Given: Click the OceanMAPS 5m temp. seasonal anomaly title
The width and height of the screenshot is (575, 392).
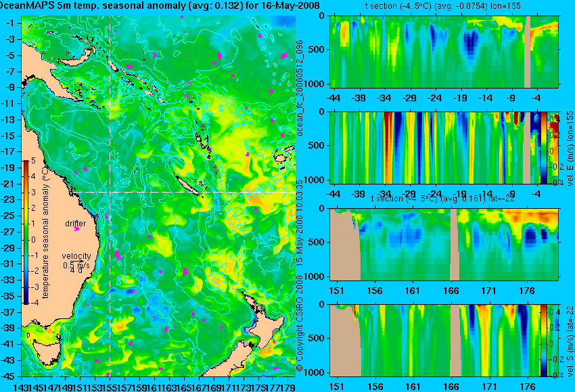Looking at the screenshot, I should pyautogui.click(x=160, y=5).
